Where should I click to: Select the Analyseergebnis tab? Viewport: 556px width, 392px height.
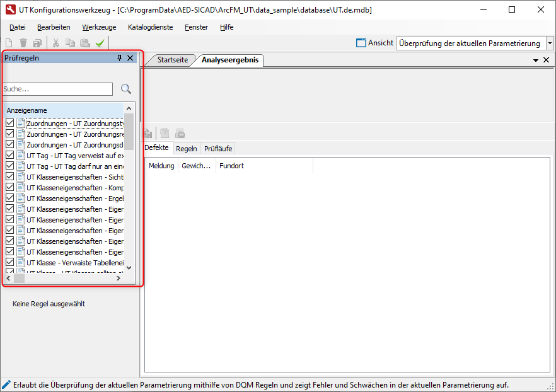pos(229,60)
